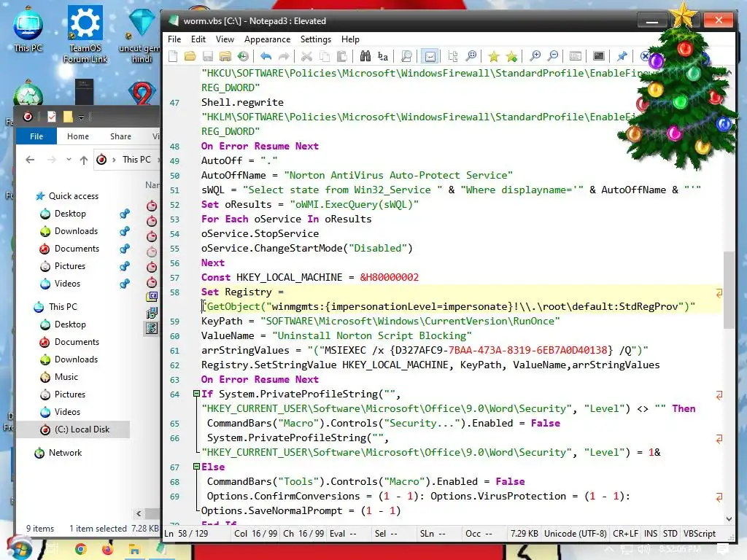Open Find with the binoculars icon

pyautogui.click(x=365, y=57)
